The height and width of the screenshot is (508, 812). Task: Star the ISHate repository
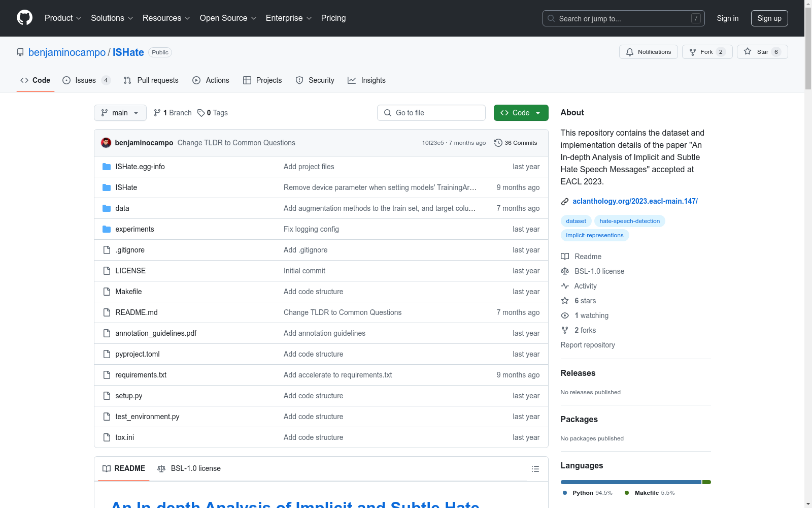pos(762,52)
